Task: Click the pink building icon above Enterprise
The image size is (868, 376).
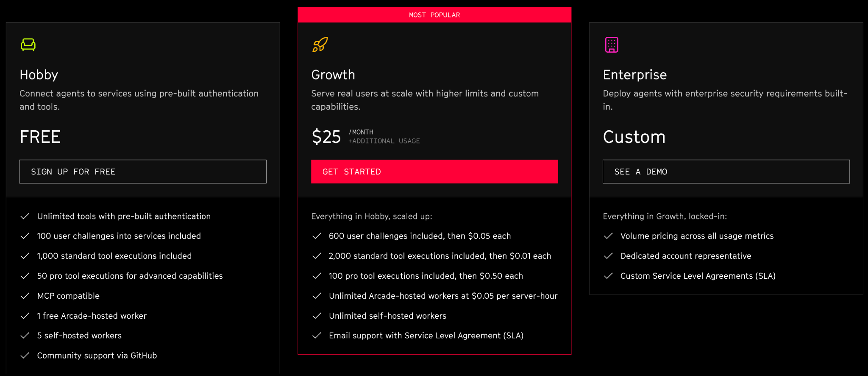Action: pos(611,45)
